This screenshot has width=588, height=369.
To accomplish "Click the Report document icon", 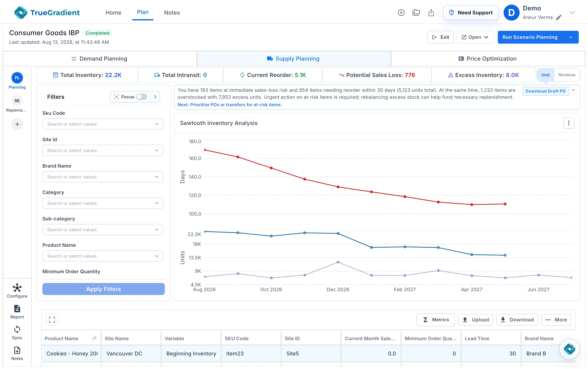I will click(17, 309).
